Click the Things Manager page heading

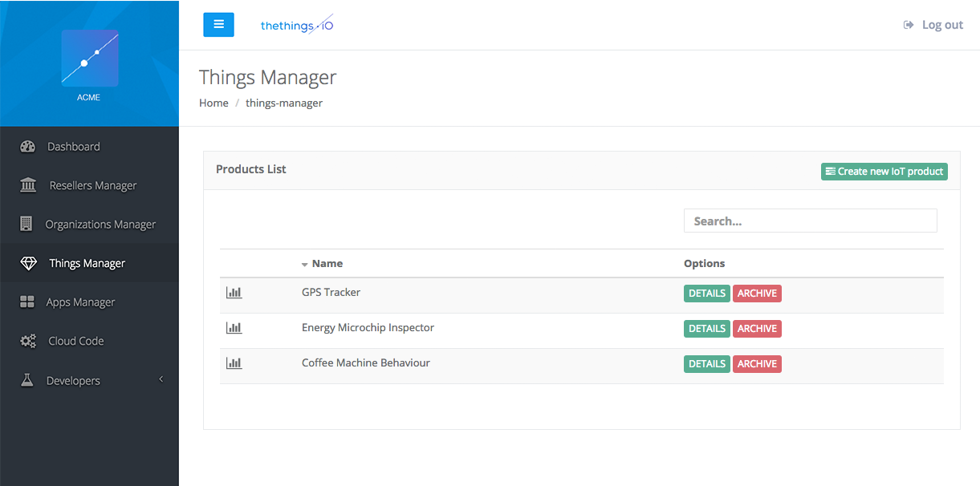(x=267, y=77)
